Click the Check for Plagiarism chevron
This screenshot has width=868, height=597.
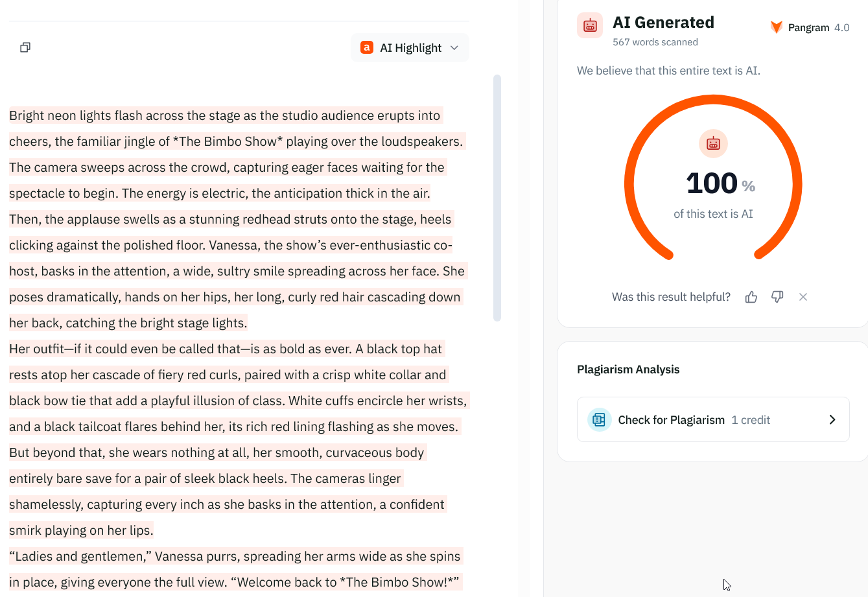[832, 420]
